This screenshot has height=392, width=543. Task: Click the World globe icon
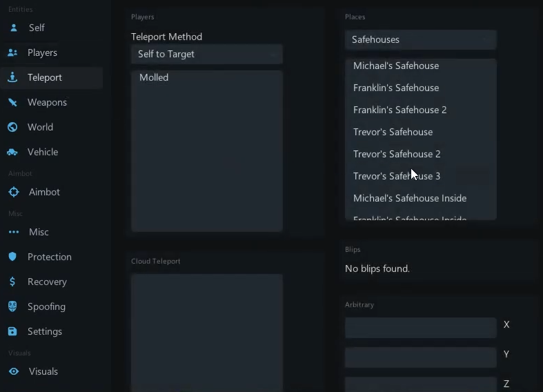12,127
